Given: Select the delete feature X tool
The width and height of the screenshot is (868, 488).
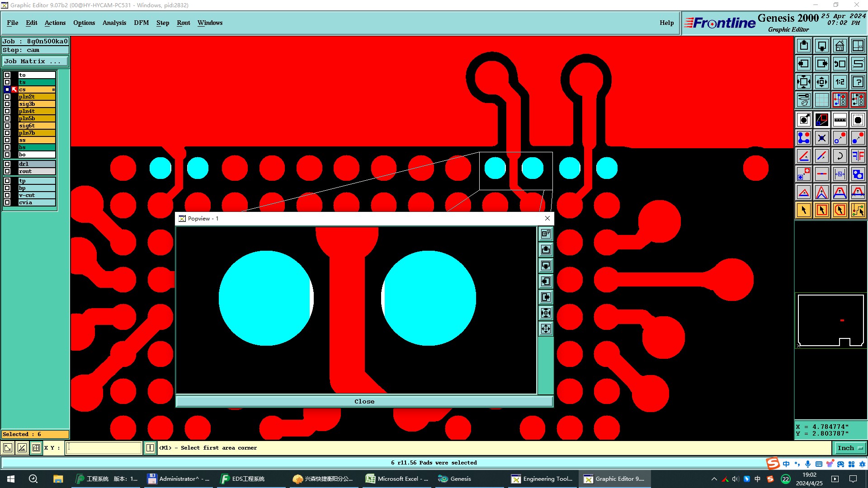Looking at the screenshot, I should click(821, 138).
